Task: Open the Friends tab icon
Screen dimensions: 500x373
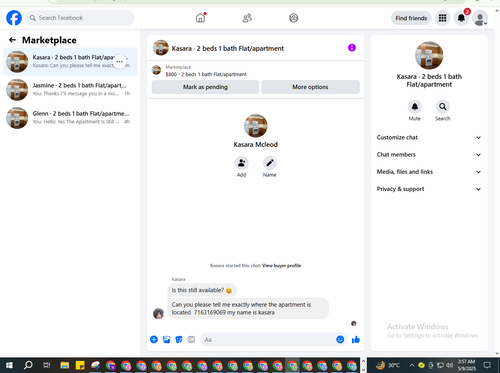Action: point(247,18)
